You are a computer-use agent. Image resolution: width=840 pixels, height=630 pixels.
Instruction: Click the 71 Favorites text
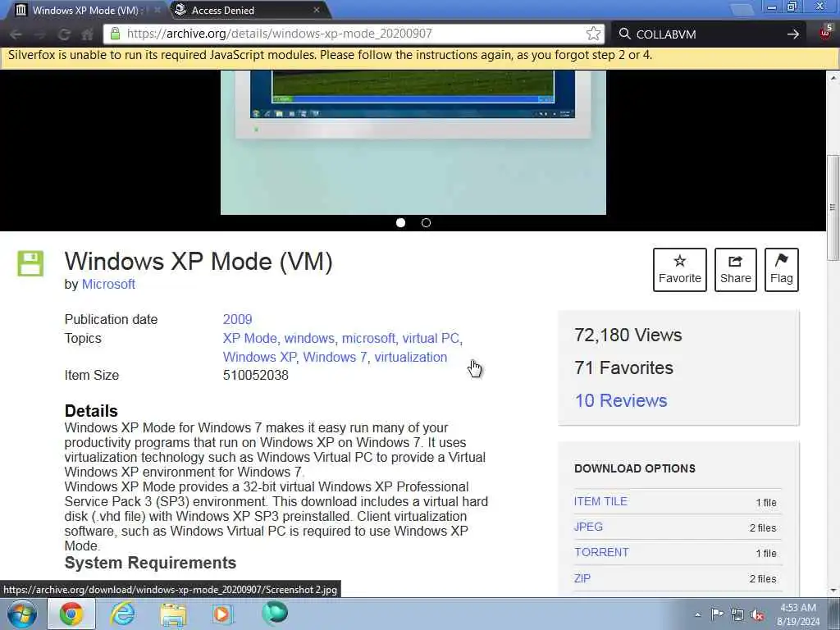[623, 368]
